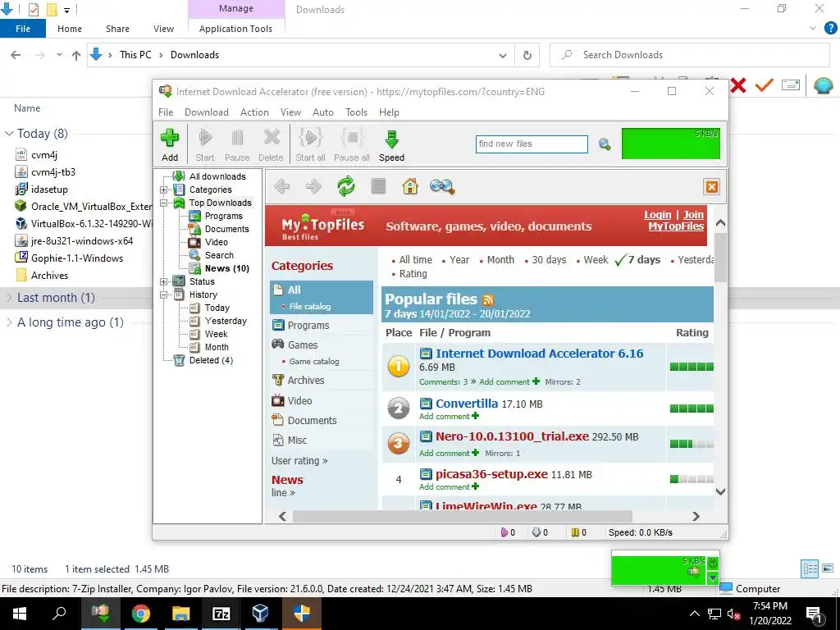
Task: Select the Month period filter
Action: pyautogui.click(x=500, y=260)
